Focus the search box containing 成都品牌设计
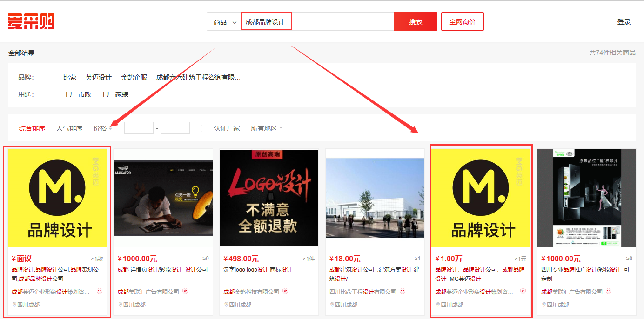Screen dimensions: 644x319 click(x=317, y=22)
